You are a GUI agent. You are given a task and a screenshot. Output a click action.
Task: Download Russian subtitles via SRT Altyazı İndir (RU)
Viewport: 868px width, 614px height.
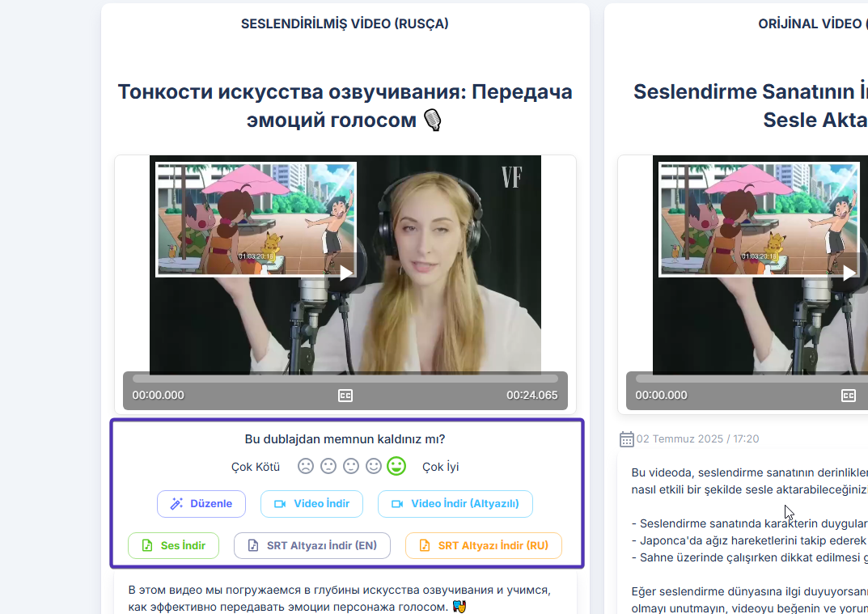pos(483,546)
